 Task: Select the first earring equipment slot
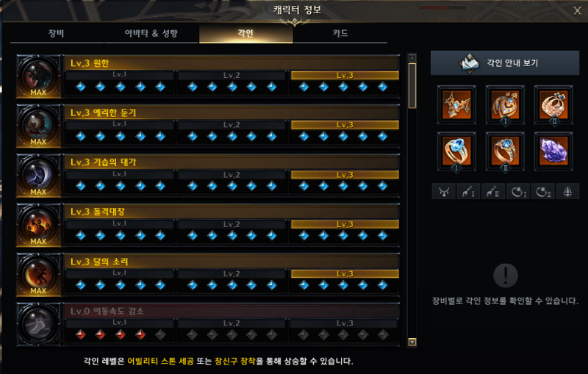505,104
